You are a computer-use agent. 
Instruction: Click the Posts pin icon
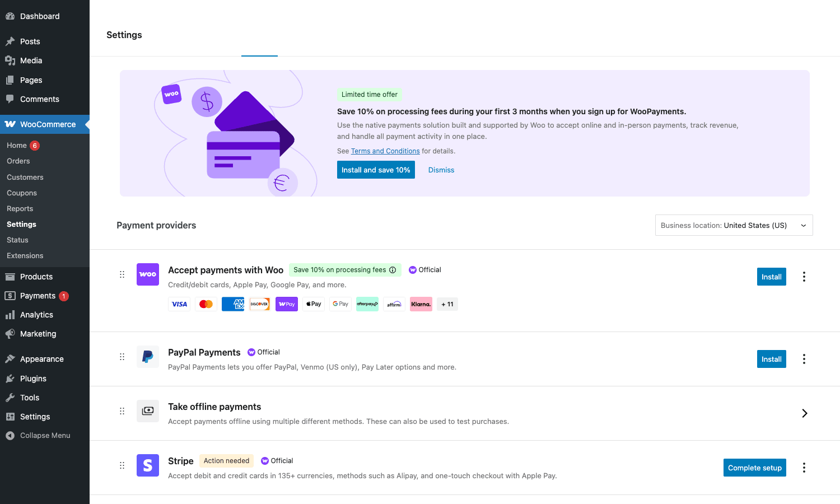(10, 41)
